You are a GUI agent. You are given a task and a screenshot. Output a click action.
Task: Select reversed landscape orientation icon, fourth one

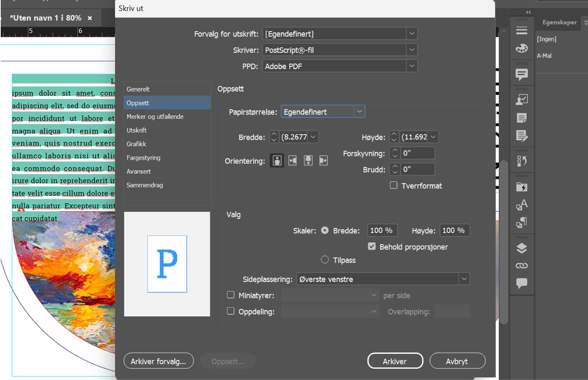pyautogui.click(x=323, y=160)
